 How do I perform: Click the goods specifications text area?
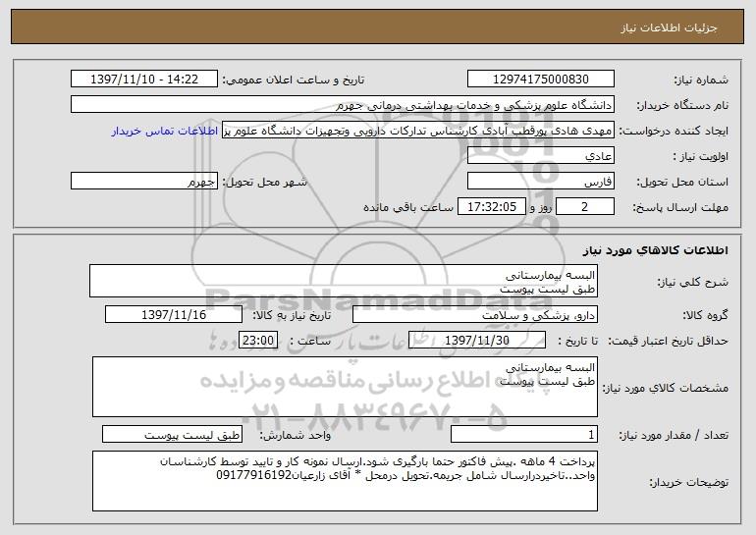pos(345,387)
